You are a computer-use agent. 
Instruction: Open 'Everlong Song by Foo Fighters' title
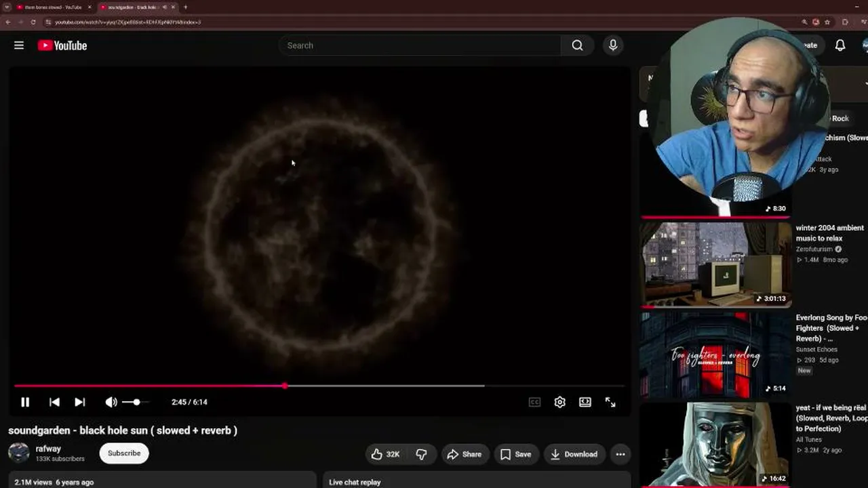831,328
